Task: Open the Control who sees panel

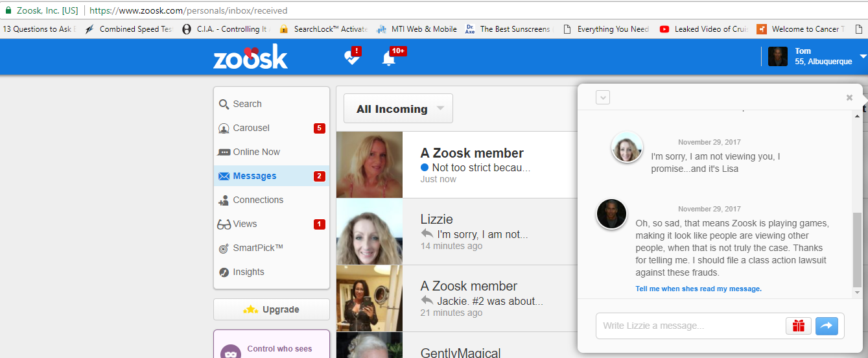Action: coord(272,344)
